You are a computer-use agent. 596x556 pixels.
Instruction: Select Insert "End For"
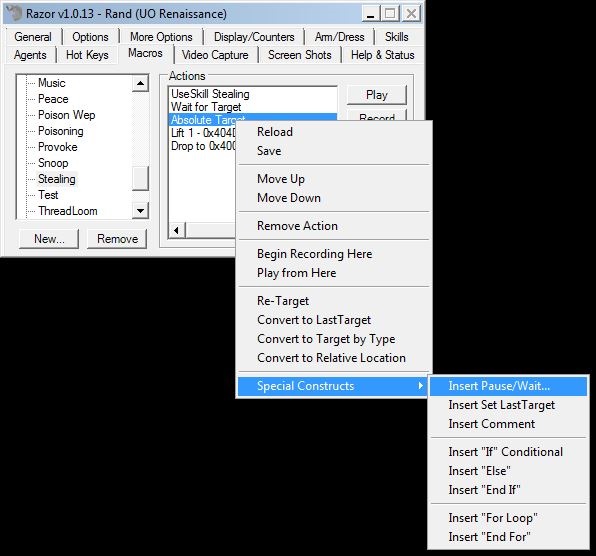(x=509, y=537)
